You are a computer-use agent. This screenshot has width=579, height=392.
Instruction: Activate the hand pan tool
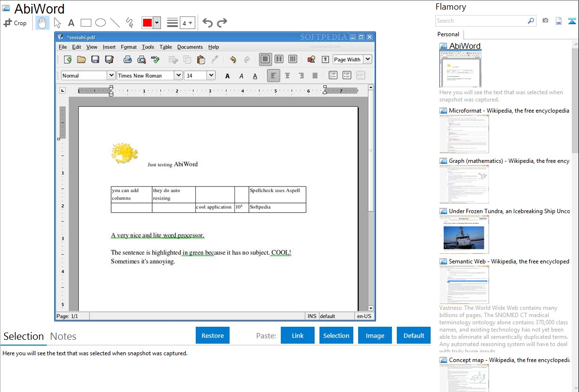coord(43,23)
